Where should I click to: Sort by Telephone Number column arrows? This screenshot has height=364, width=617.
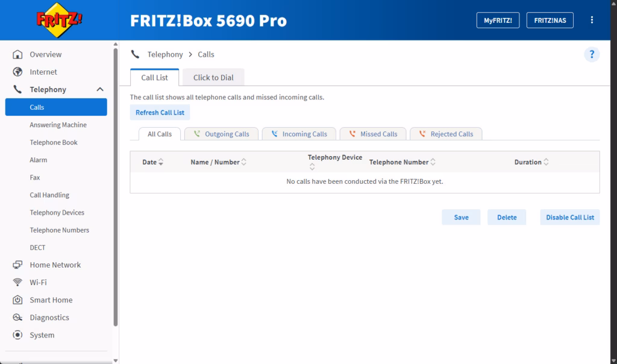(433, 162)
